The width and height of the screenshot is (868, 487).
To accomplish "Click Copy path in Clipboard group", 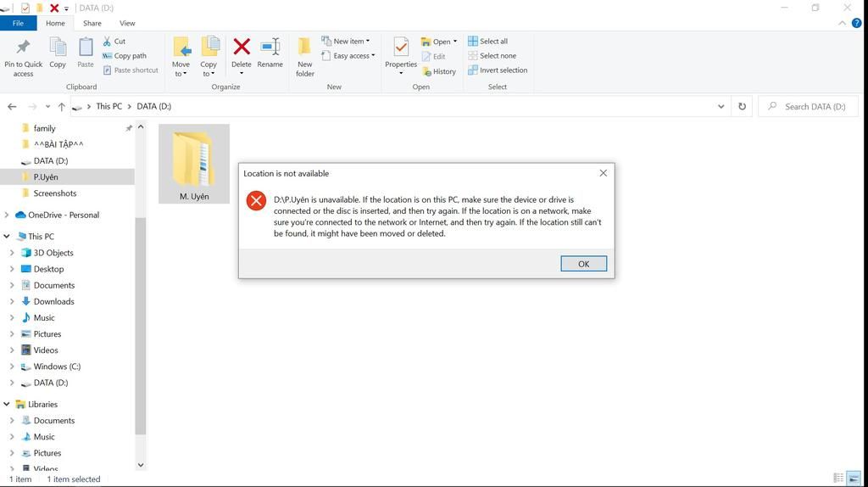I will [x=125, y=55].
